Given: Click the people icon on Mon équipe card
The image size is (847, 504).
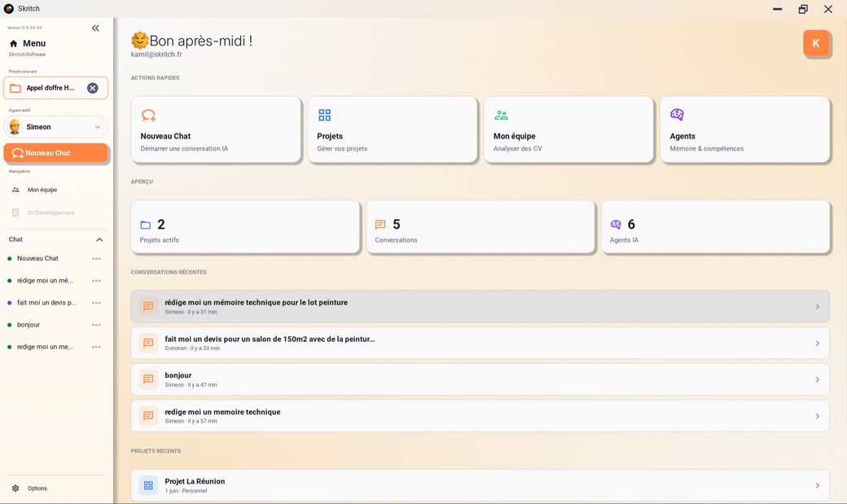Looking at the screenshot, I should click(502, 115).
